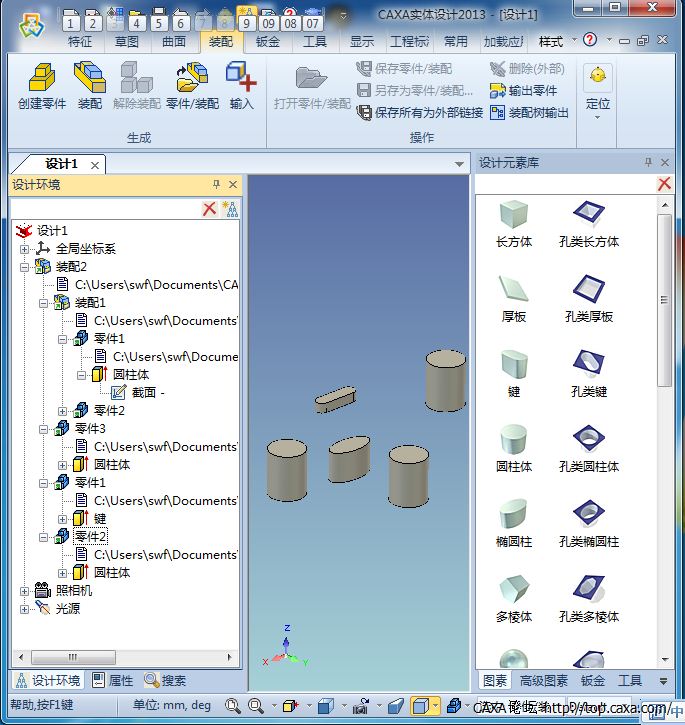685x725 pixels.
Task: Switch to the 属性 panel tab
Action: [x=112, y=680]
